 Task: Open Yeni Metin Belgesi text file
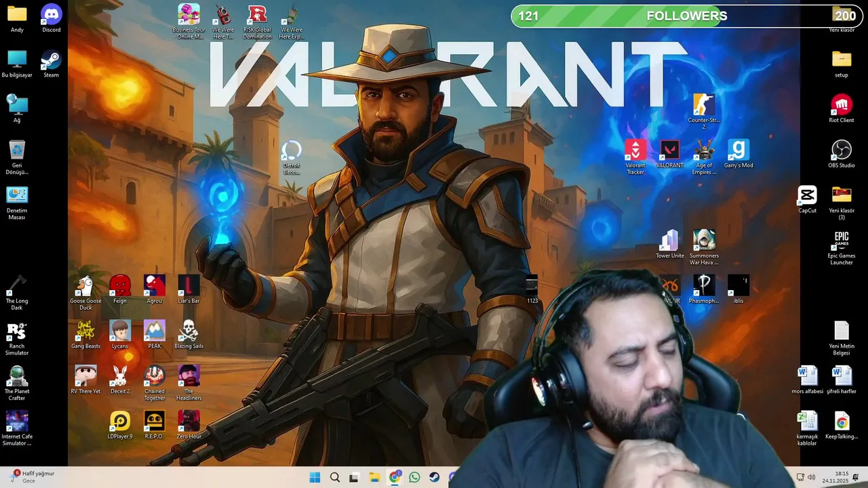842,338
